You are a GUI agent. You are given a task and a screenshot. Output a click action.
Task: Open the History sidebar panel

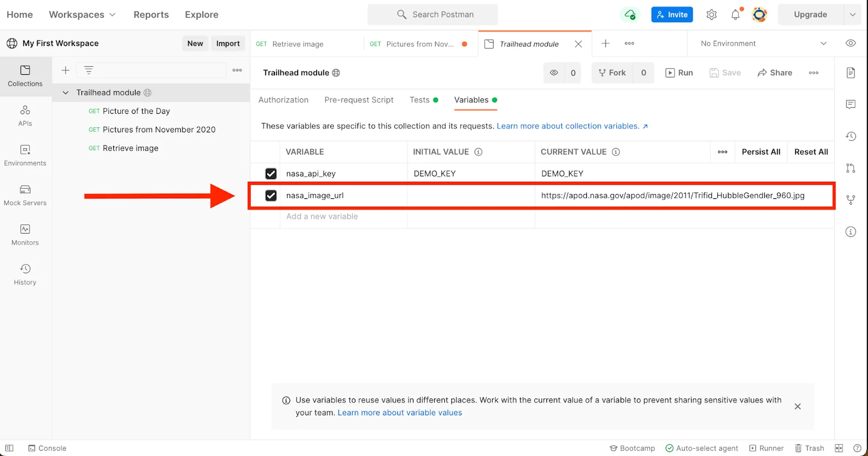pos(25,275)
